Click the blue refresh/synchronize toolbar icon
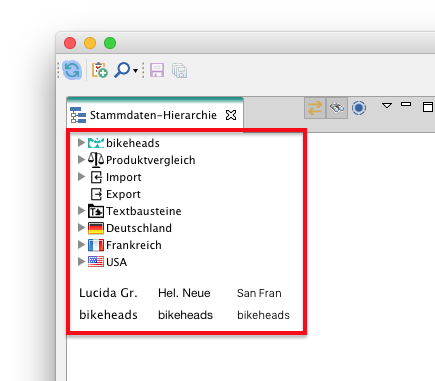 72,70
